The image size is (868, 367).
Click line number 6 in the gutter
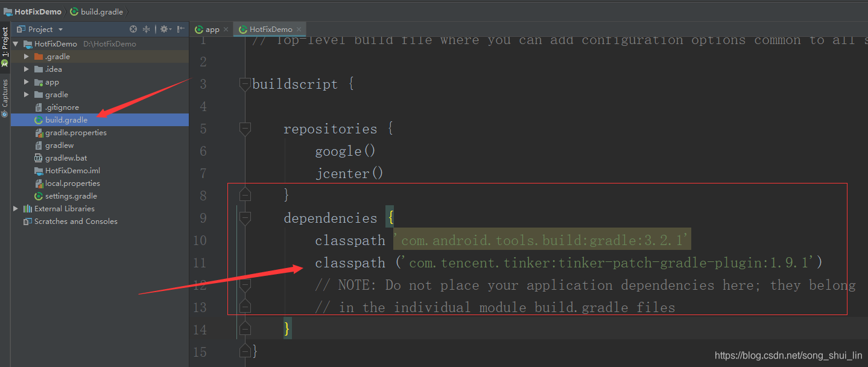point(203,152)
